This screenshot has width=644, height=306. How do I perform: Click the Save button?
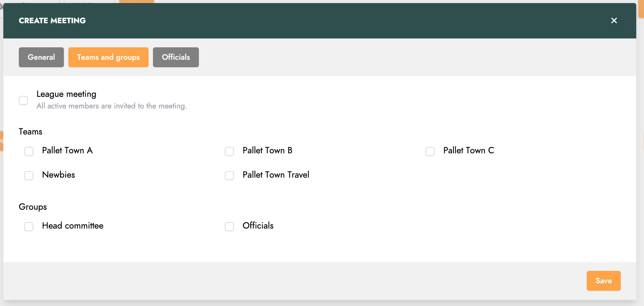click(x=603, y=281)
